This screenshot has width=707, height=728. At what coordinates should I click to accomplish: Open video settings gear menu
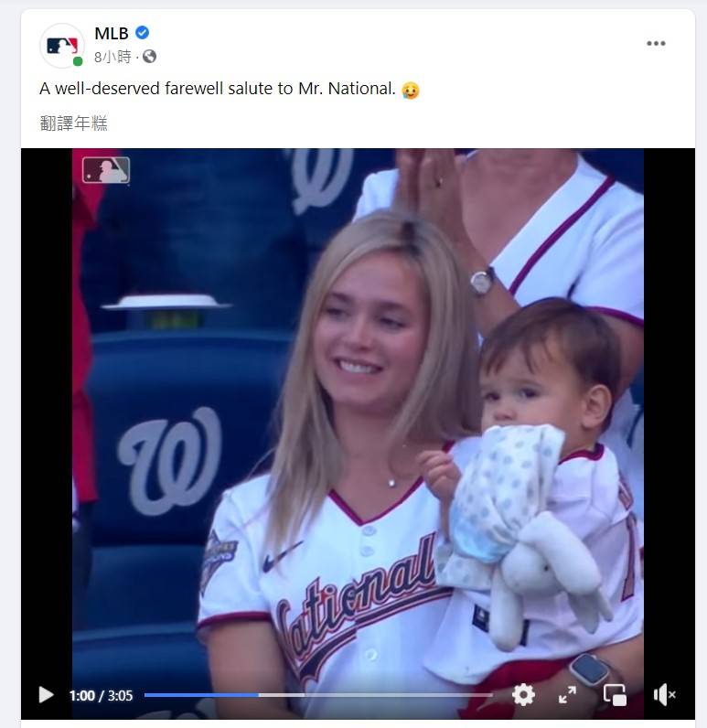click(523, 695)
